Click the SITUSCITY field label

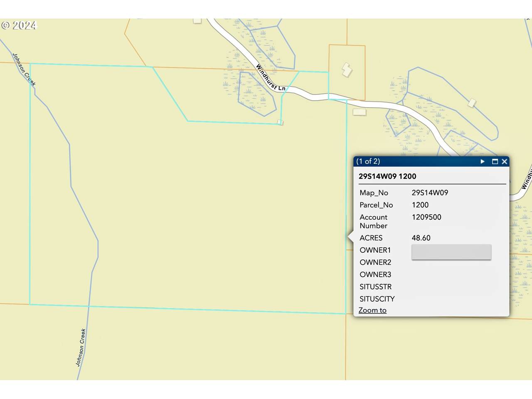coord(377,299)
